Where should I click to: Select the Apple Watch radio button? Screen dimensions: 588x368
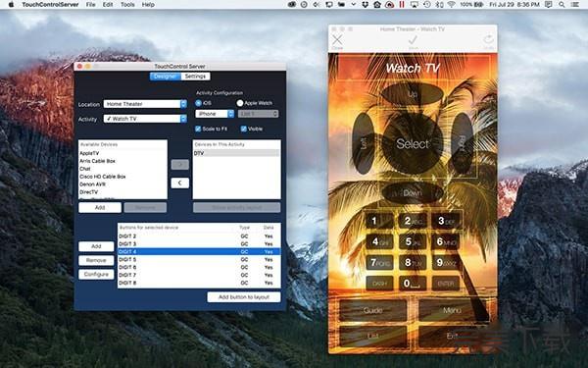click(x=240, y=103)
